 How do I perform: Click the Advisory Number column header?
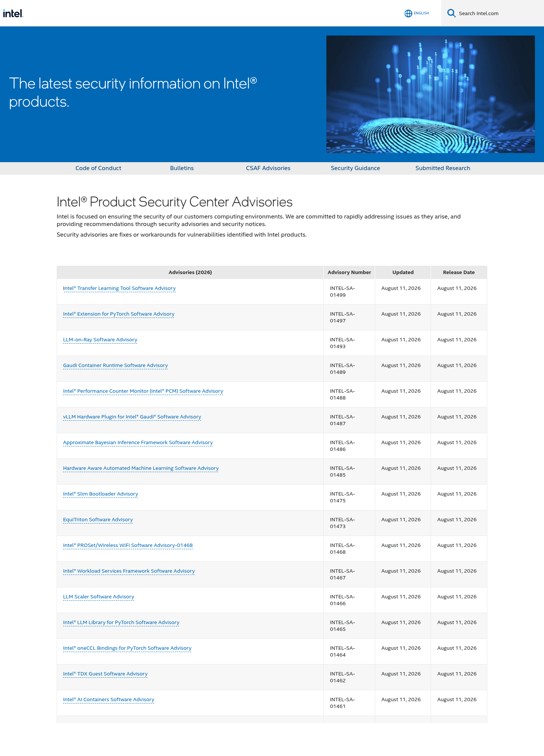coord(349,273)
